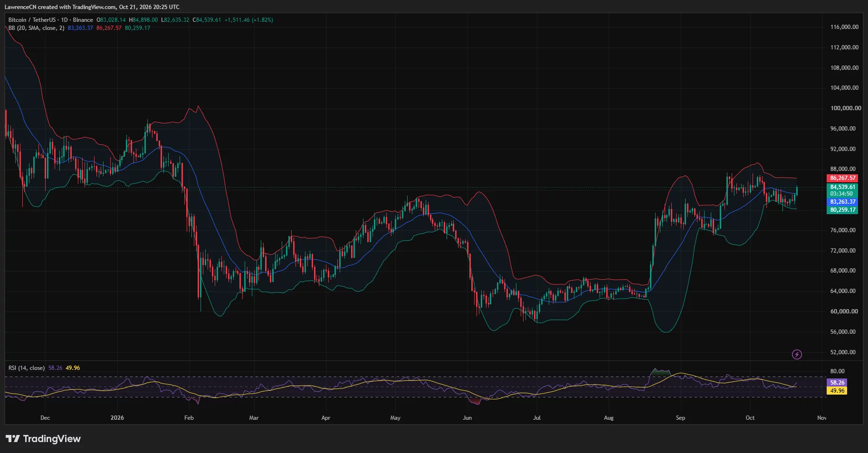Click the Jun label on the time axis
The height and width of the screenshot is (453, 868).
pyautogui.click(x=467, y=418)
